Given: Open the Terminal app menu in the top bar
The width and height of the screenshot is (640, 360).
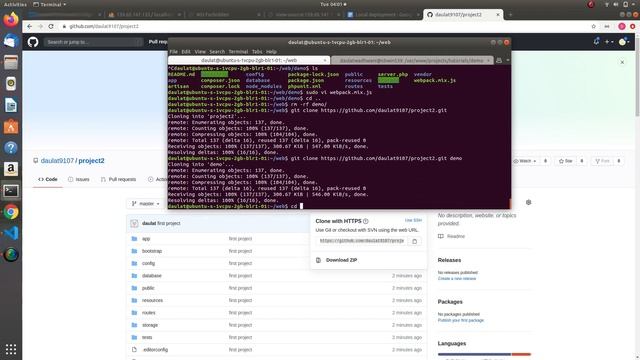Looking at the screenshot, I should click(x=49, y=4).
